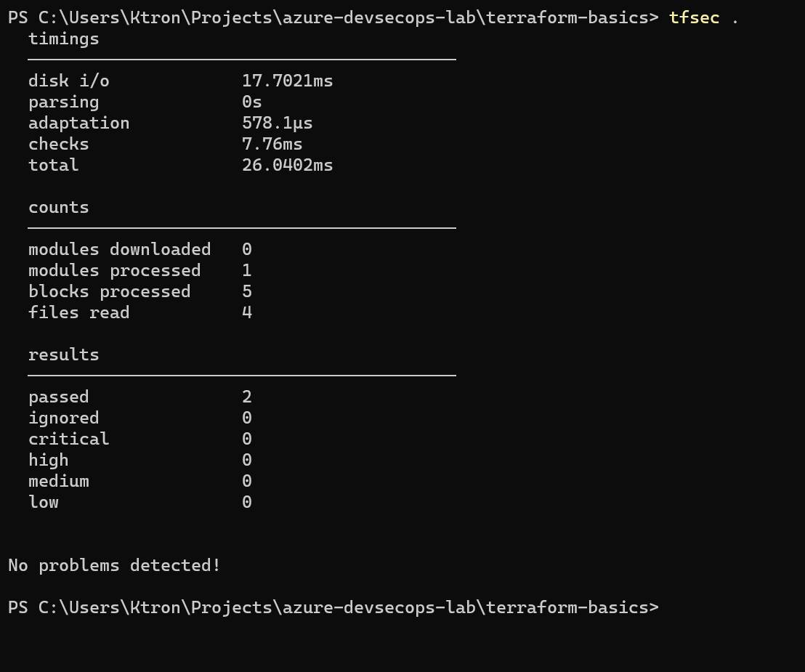Screen dimensions: 805x672
Task: Click the ignored label in results
Action: click(64, 418)
